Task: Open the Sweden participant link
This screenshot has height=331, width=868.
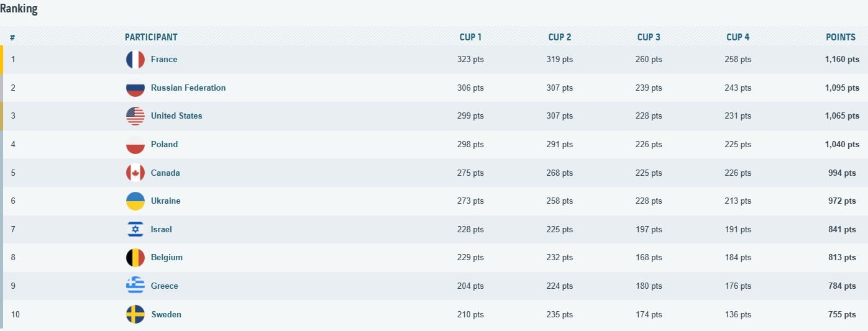Action: (167, 315)
